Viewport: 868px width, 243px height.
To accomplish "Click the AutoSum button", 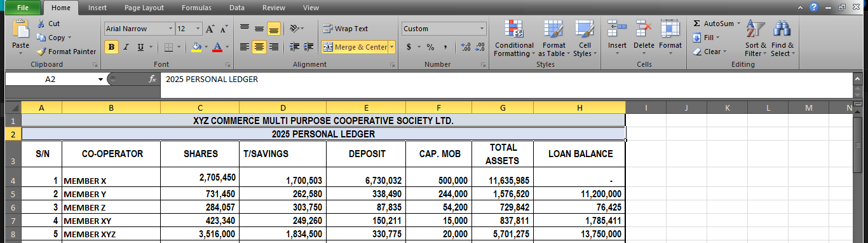I will pos(713,24).
